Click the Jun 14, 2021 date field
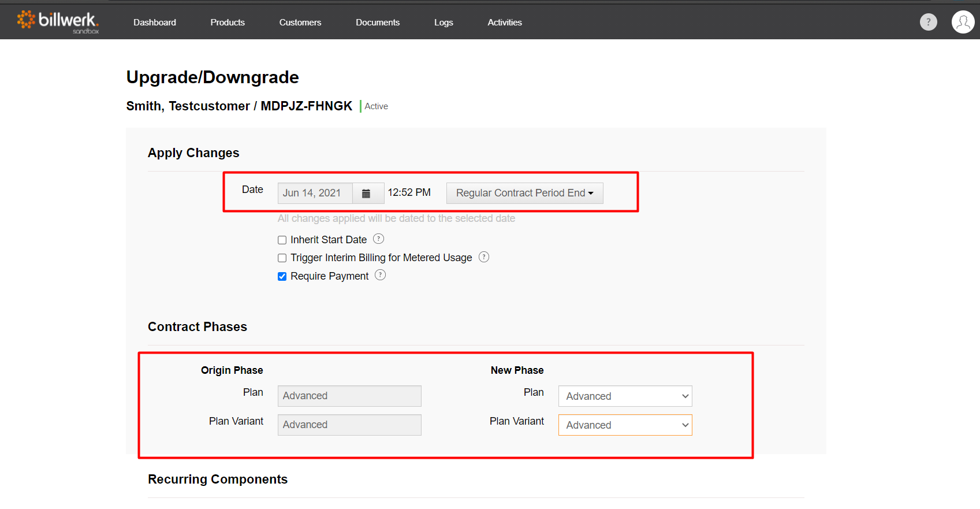The height and width of the screenshot is (509, 980). 315,193
